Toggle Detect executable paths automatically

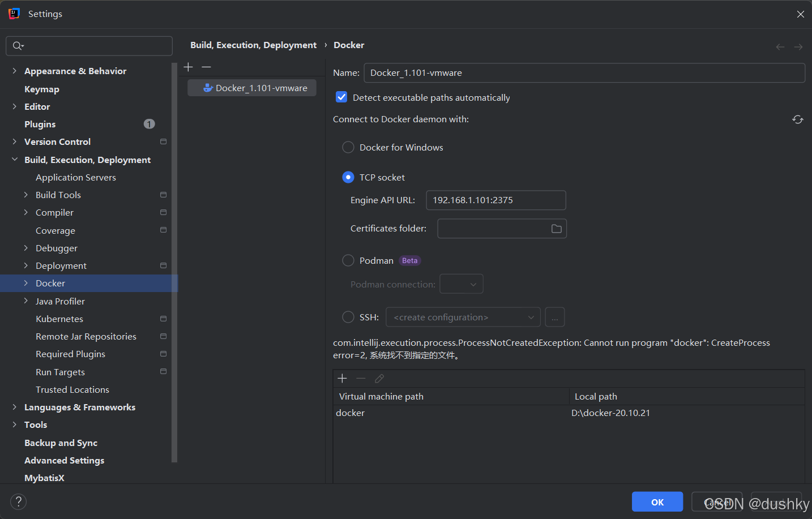pyautogui.click(x=341, y=97)
